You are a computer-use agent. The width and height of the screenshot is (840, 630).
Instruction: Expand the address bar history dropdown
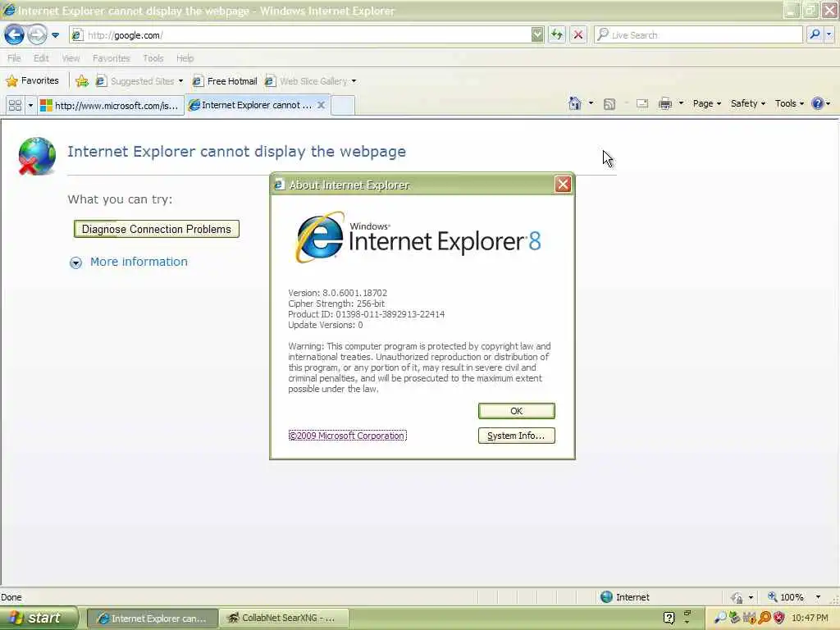pyautogui.click(x=537, y=35)
